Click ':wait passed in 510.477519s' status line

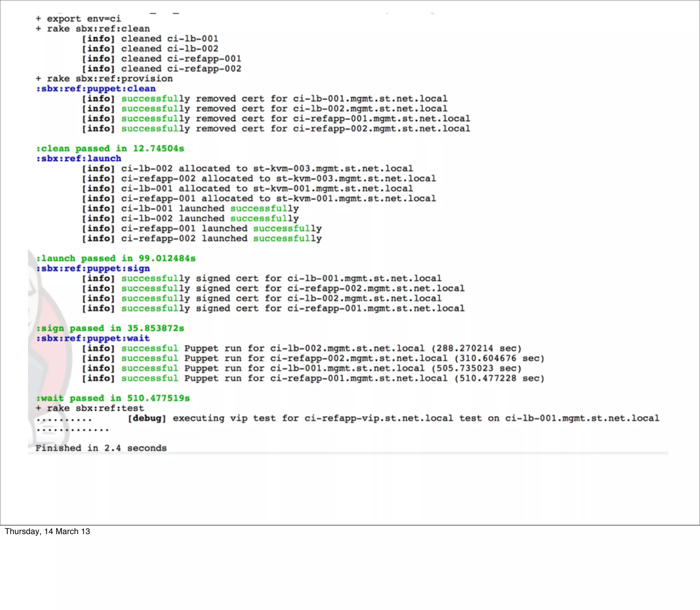coord(113,398)
